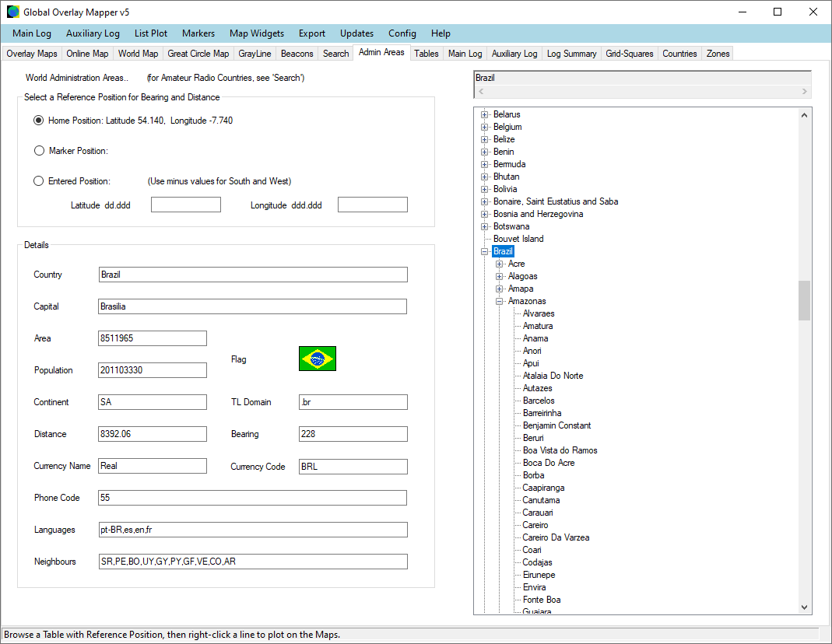Image resolution: width=832 pixels, height=644 pixels.
Task: Open the Config menu
Action: pyautogui.click(x=402, y=33)
